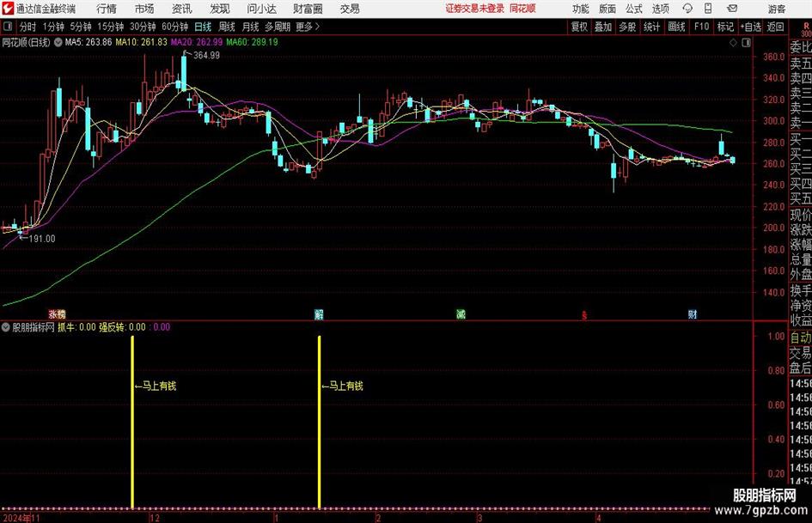Click the 统计 statistics button
The height and width of the screenshot is (523, 812).
click(652, 27)
